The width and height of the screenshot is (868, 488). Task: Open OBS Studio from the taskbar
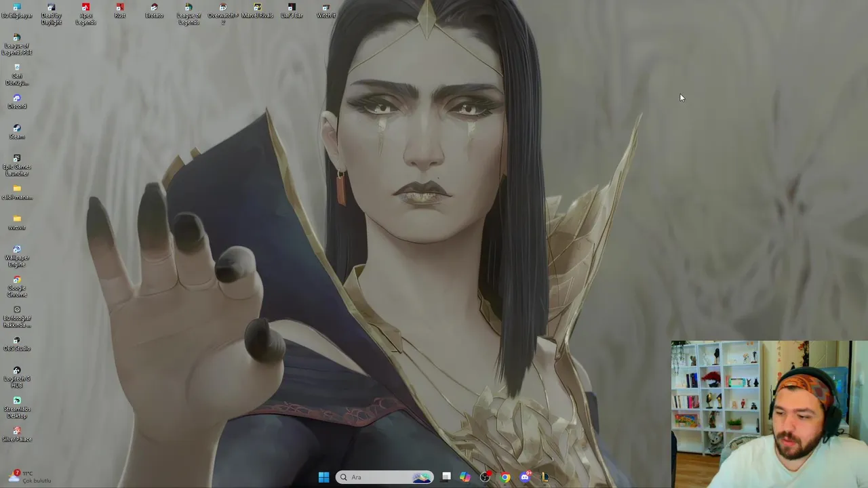tap(485, 477)
